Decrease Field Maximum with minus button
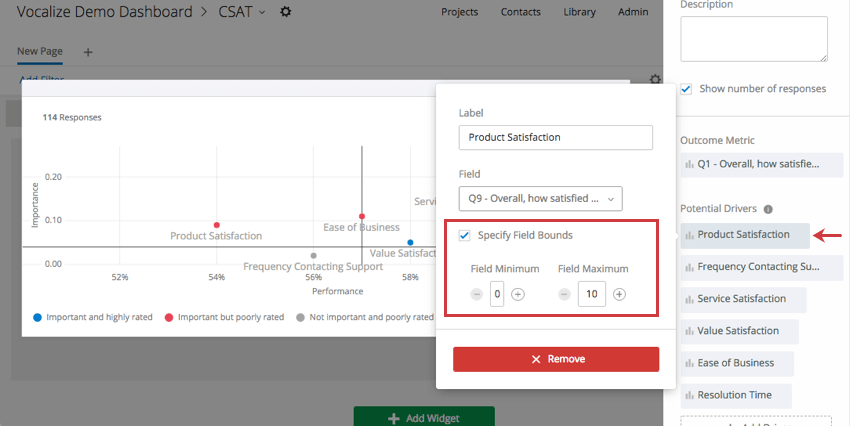 (564, 294)
